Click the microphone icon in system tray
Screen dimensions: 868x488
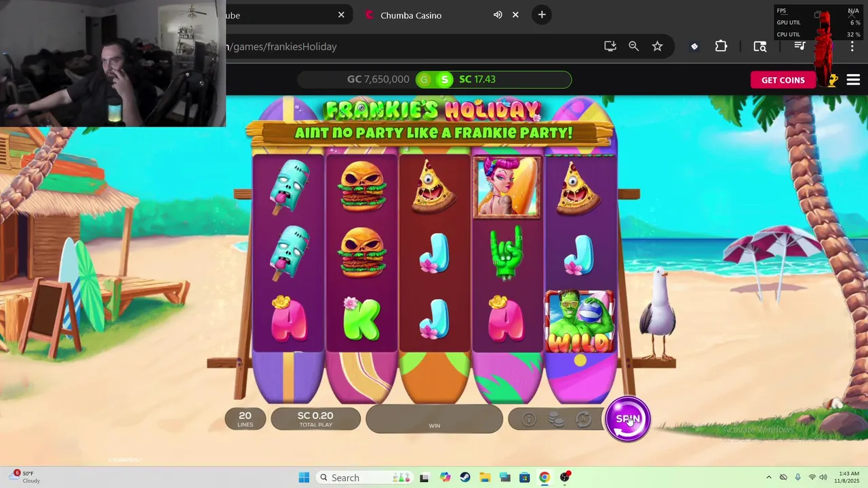(797, 477)
